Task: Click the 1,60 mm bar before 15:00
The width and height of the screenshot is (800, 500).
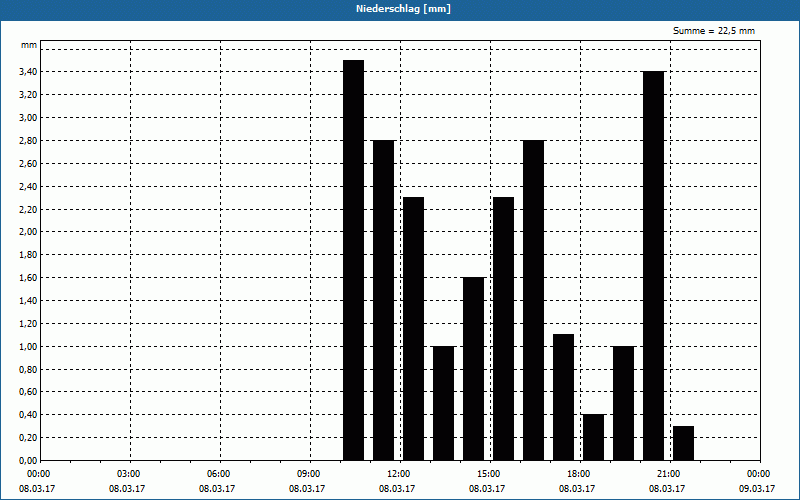Action: (473, 369)
